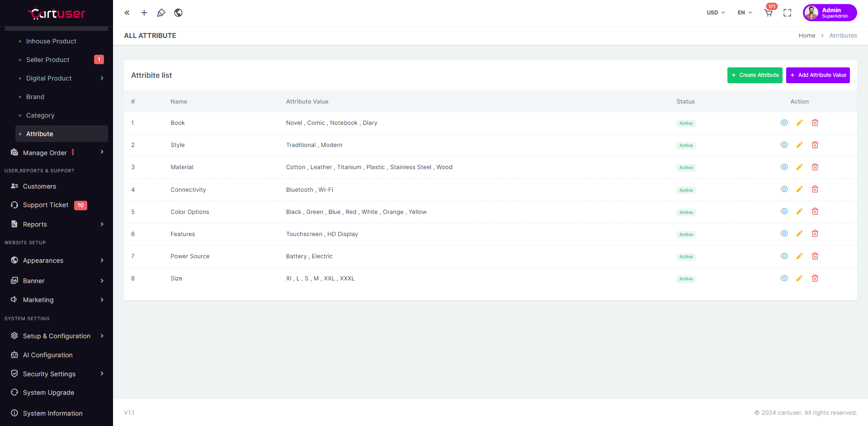Click the globe icon in top toolbar
Screen dimensions: 868x426
[179, 13]
